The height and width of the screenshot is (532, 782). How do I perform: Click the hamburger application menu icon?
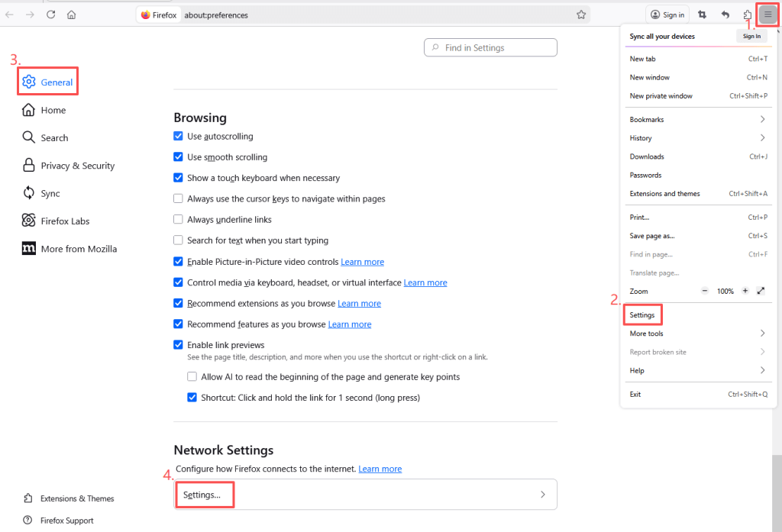767,15
